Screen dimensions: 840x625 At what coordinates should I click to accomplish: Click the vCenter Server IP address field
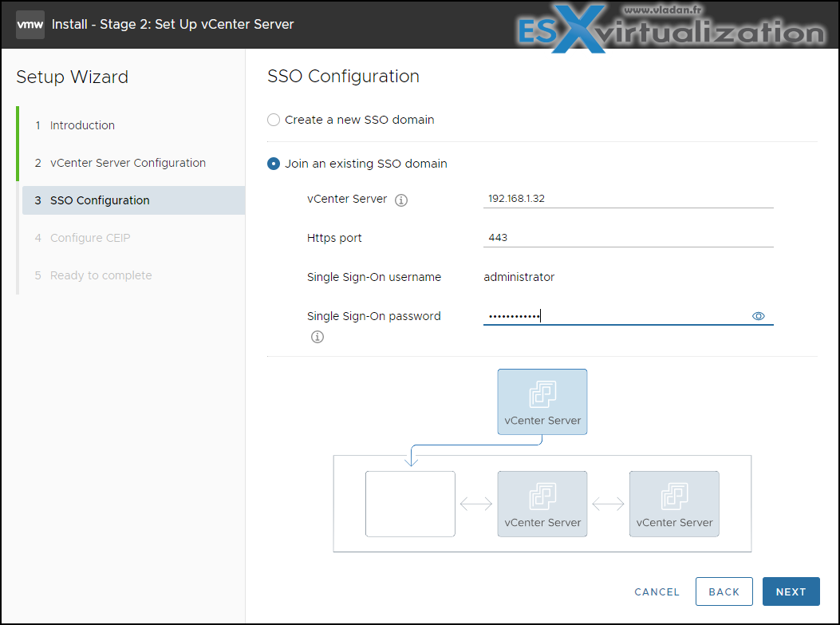click(x=628, y=199)
